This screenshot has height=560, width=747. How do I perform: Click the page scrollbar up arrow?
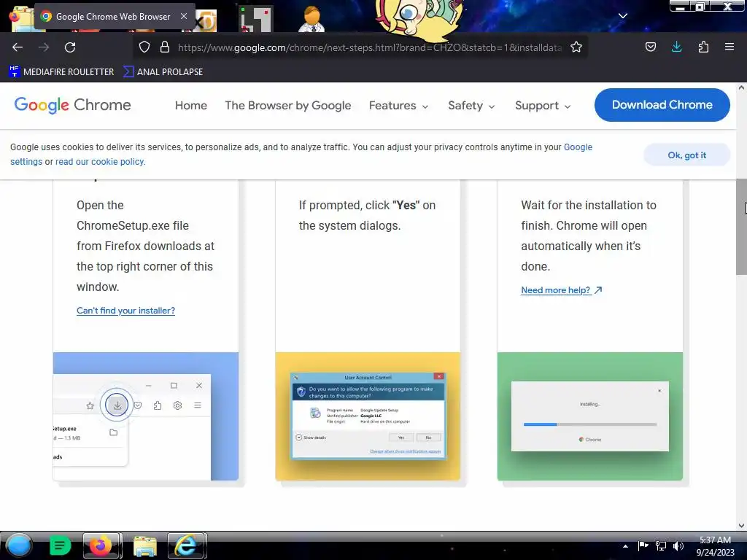pyautogui.click(x=741, y=88)
